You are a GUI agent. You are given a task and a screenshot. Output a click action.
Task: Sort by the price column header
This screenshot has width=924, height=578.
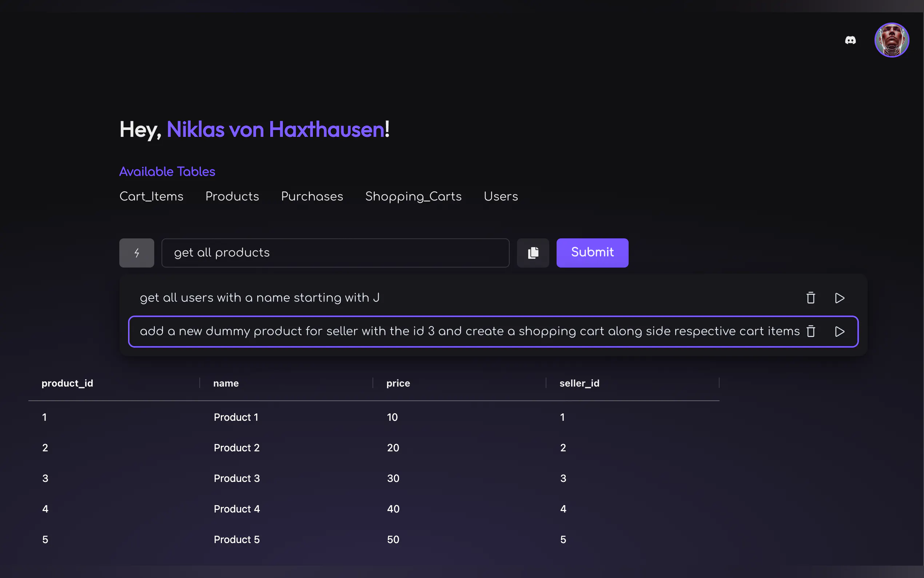tap(398, 383)
